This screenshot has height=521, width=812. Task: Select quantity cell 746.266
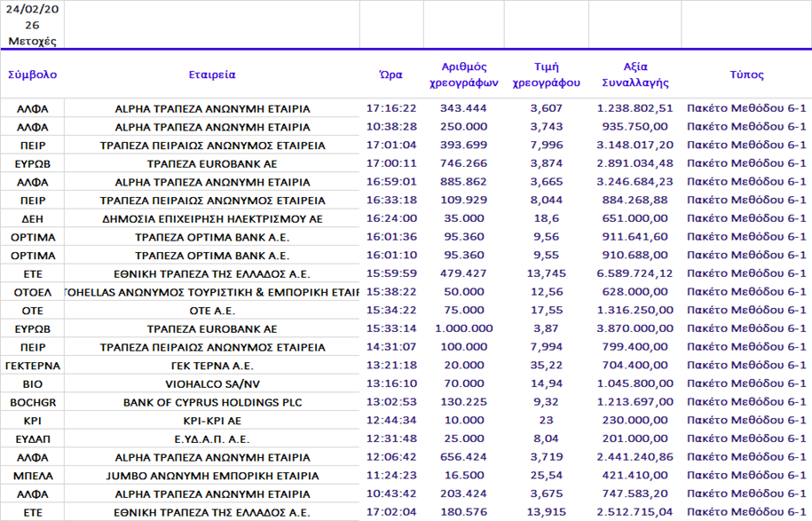pos(464,163)
